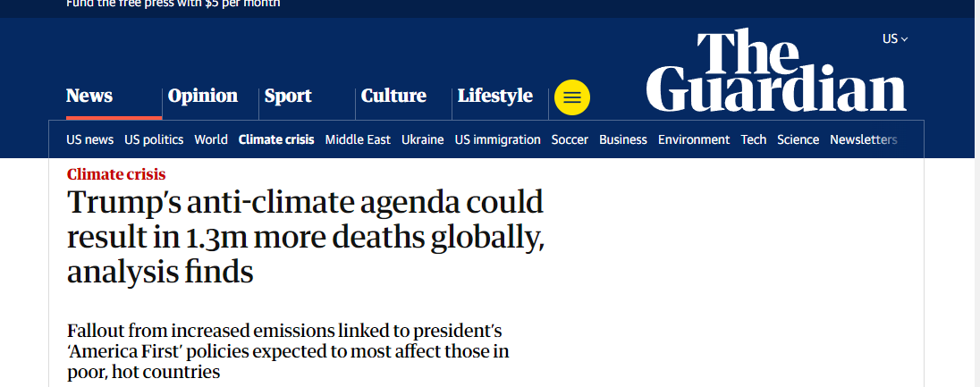Open US immigration subsection
This screenshot has width=980, height=387.
tap(497, 139)
